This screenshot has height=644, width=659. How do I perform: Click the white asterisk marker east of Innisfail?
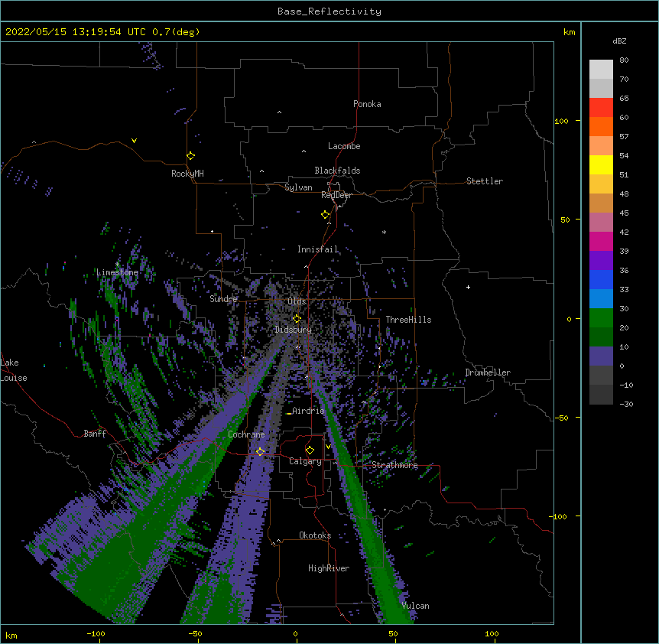click(384, 232)
